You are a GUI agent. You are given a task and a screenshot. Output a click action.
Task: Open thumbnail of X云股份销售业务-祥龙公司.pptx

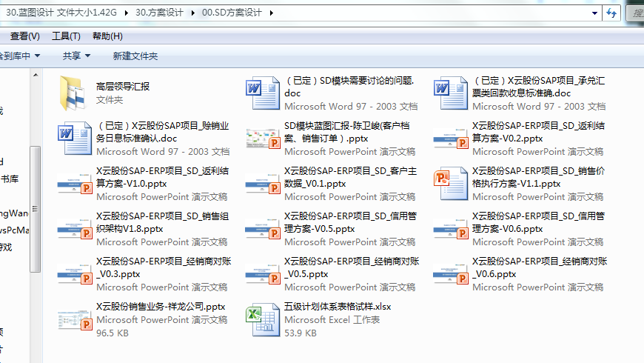tap(73, 319)
